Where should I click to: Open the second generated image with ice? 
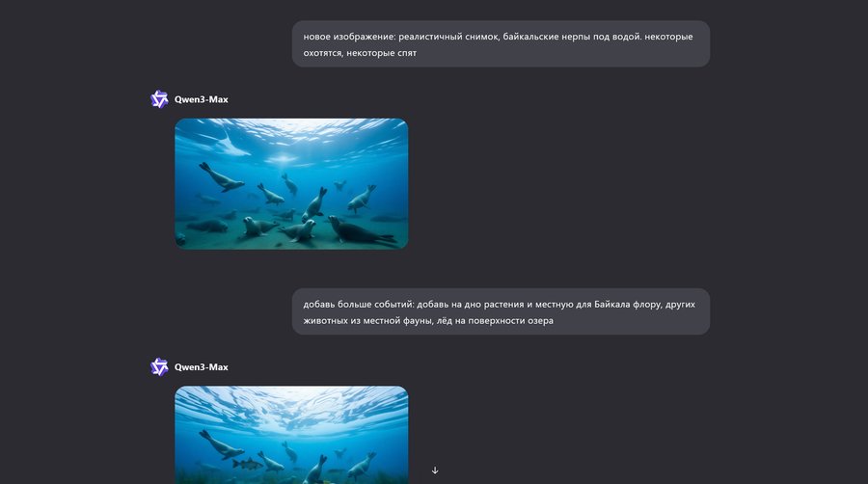[291, 435]
